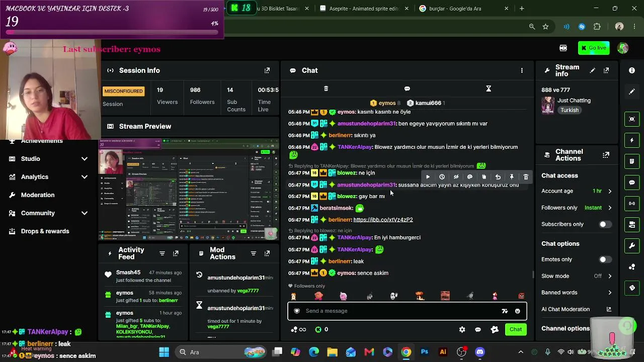Click the green Chat send button
Screen dimensions: 644x362
click(x=516, y=330)
